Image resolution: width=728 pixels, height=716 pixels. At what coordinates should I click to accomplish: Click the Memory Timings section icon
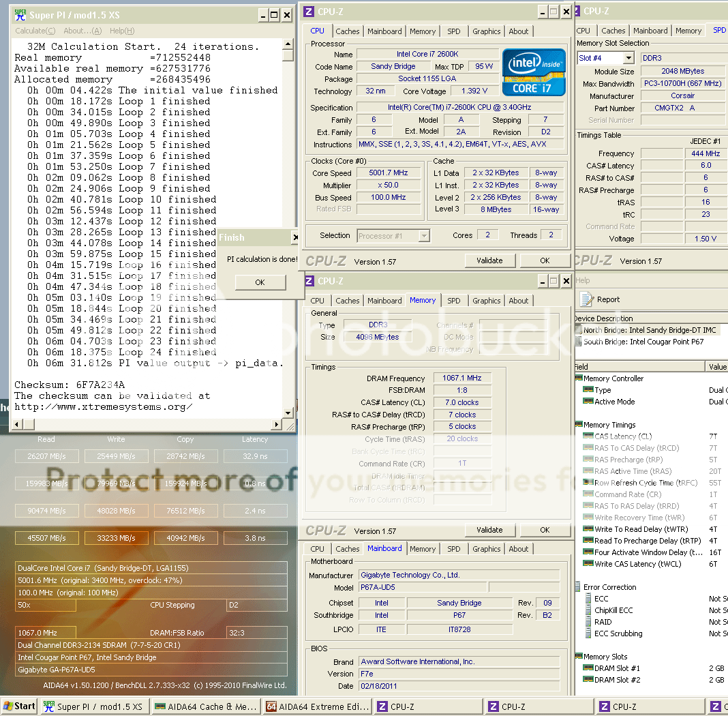pos(578,425)
